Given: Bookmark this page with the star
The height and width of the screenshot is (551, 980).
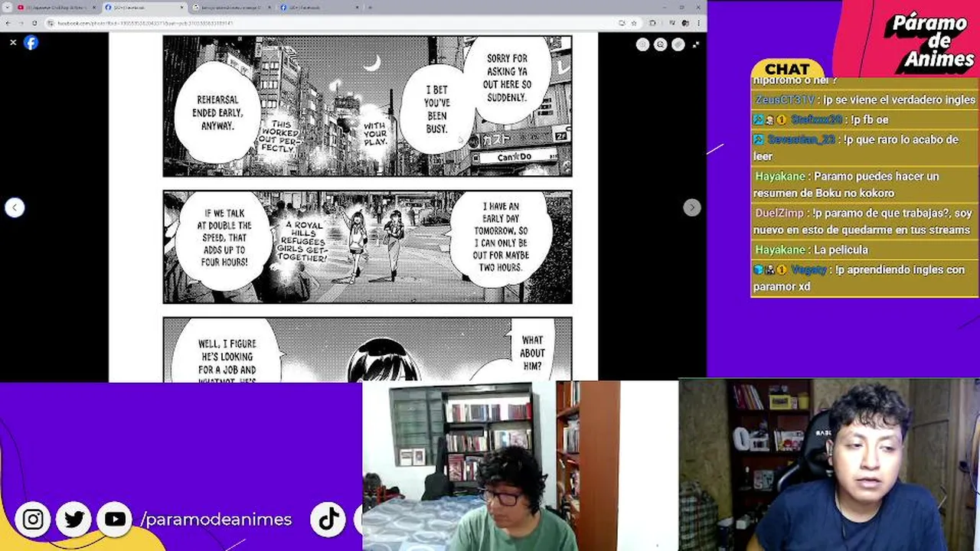Looking at the screenshot, I should point(634,23).
